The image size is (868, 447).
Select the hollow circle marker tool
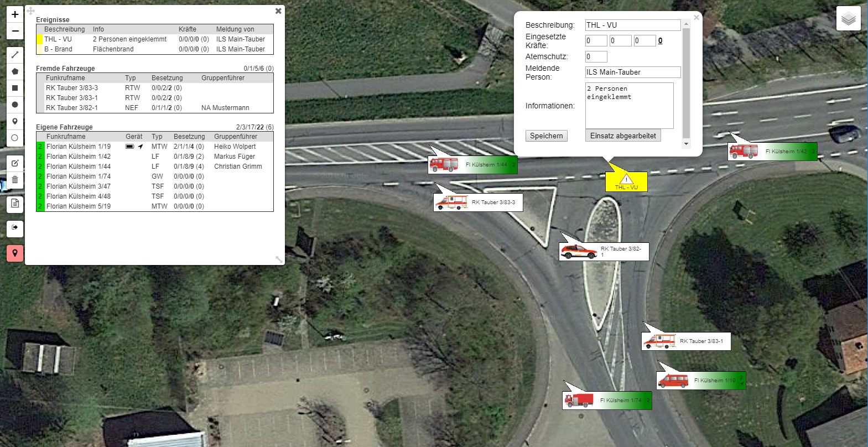[x=15, y=138]
